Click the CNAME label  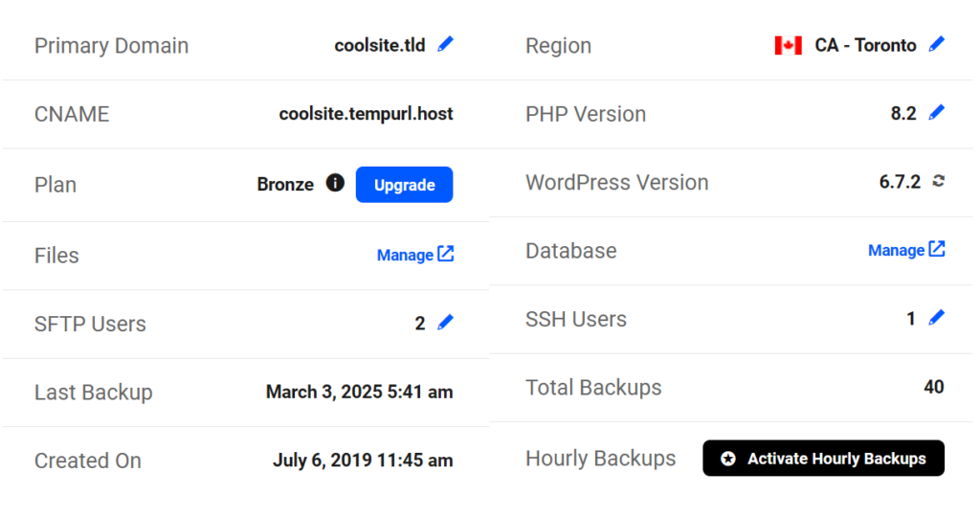pyautogui.click(x=72, y=114)
